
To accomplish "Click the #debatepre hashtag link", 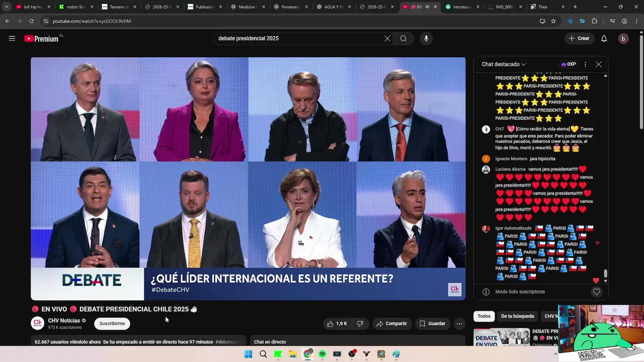I will [x=228, y=342].
